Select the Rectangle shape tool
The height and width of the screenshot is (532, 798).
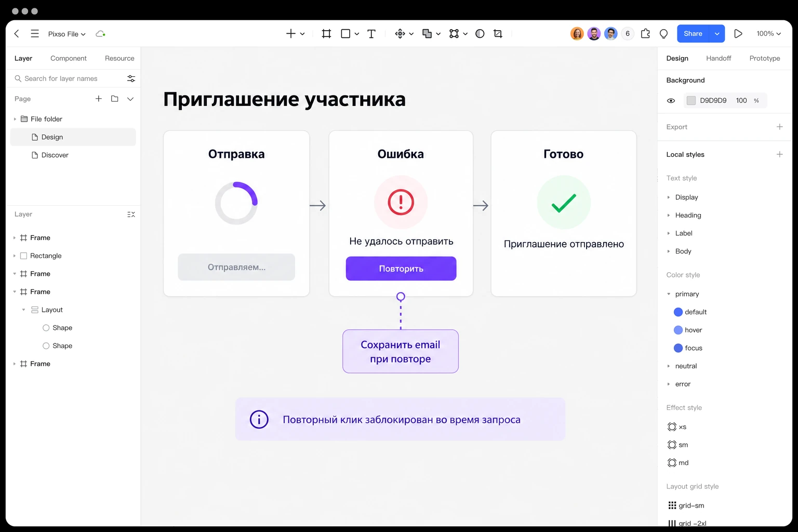click(345, 34)
